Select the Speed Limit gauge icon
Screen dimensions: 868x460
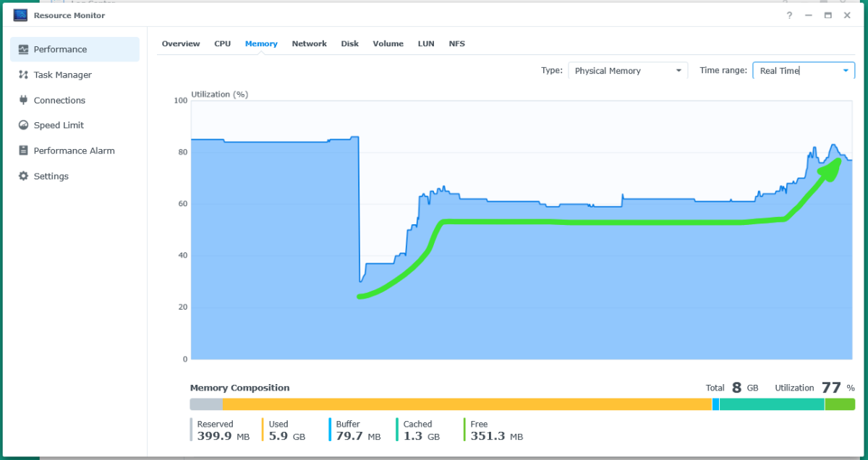(x=23, y=126)
